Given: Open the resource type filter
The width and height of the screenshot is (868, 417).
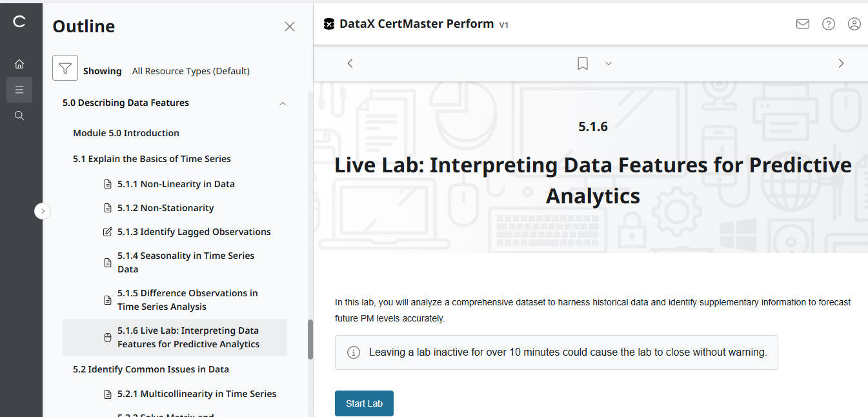Looking at the screenshot, I should point(65,68).
